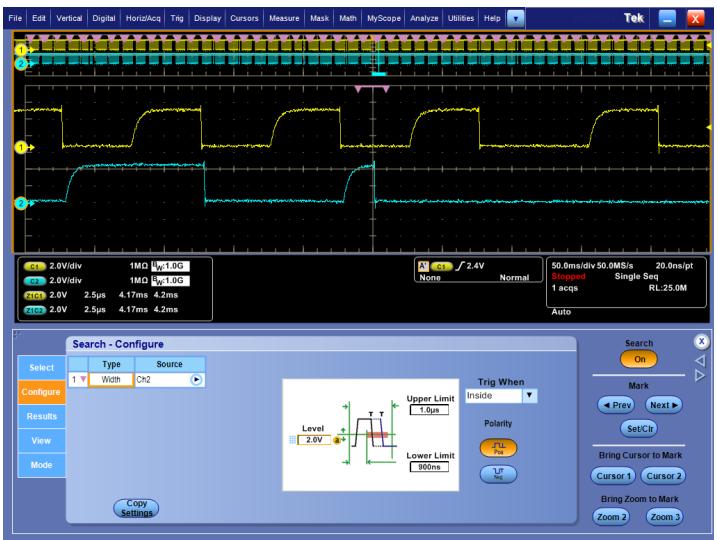Click the C2 channel badge

click(35, 281)
